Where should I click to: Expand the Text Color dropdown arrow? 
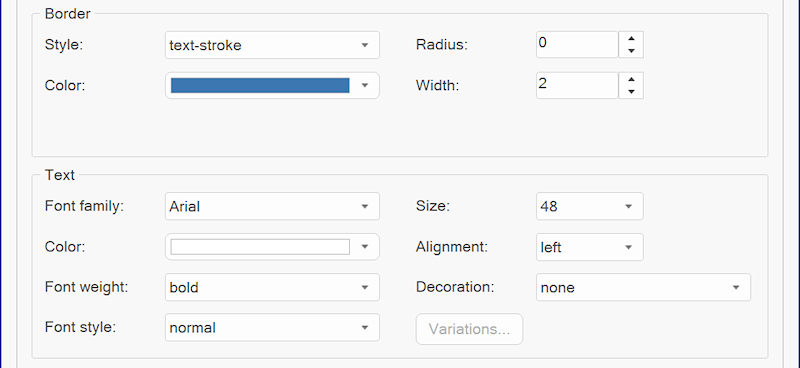(365, 247)
